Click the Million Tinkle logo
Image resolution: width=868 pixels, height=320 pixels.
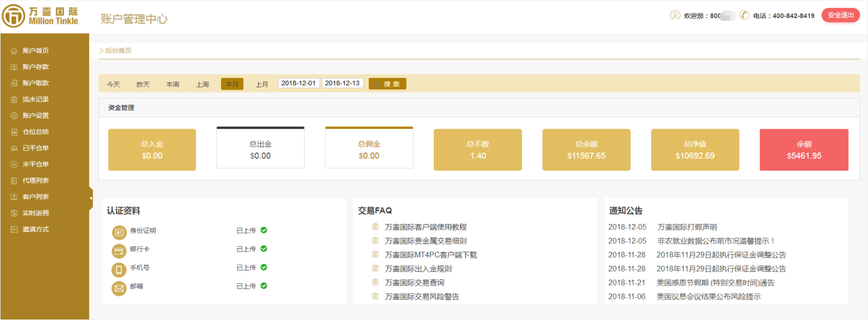point(41,16)
